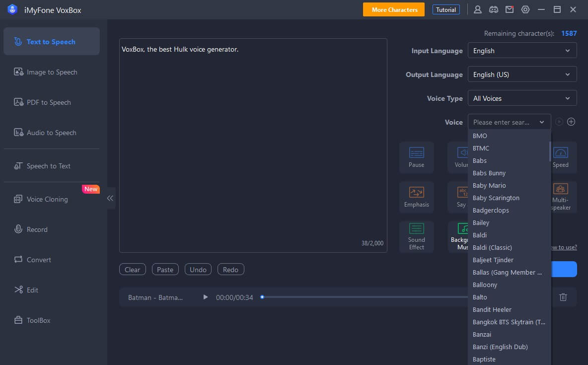
Task: Insert a Pause in the text
Action: (416, 157)
